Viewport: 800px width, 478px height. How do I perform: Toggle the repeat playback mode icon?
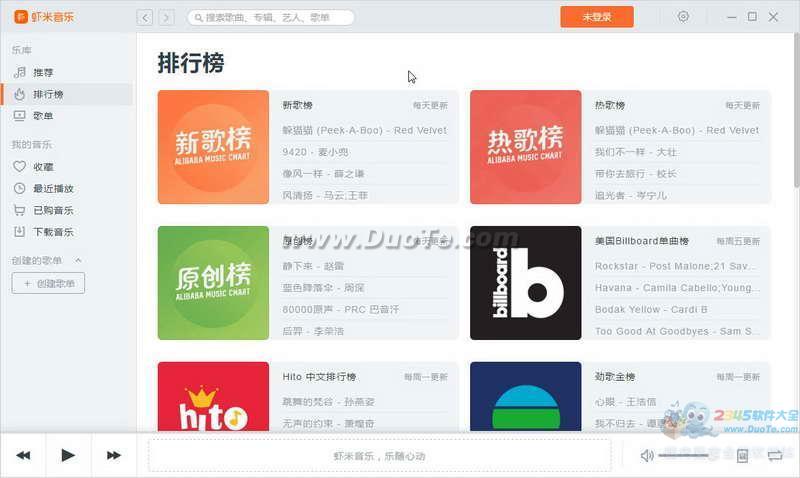click(775, 456)
